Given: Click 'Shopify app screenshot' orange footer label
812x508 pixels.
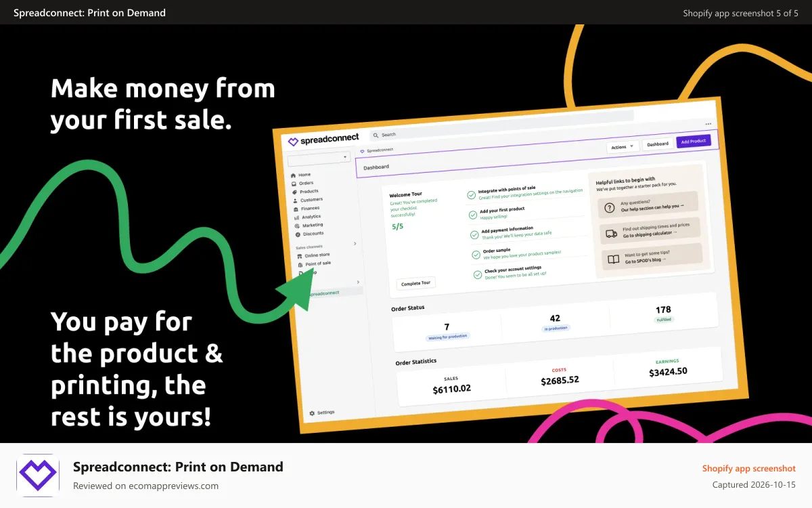Looking at the screenshot, I should coord(749,469).
